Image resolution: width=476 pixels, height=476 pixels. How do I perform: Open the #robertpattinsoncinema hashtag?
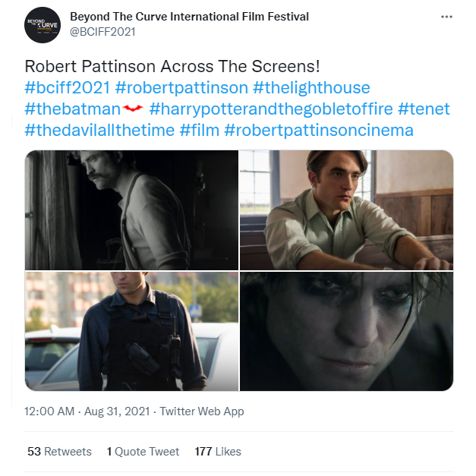click(x=319, y=130)
